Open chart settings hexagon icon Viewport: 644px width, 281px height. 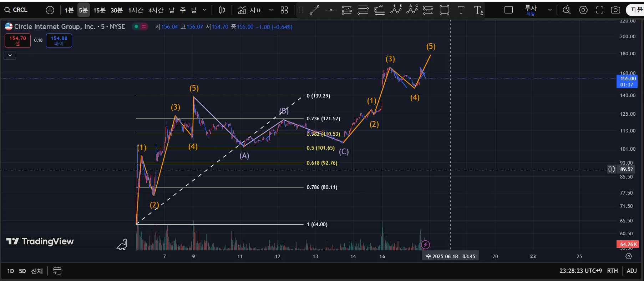point(583,10)
